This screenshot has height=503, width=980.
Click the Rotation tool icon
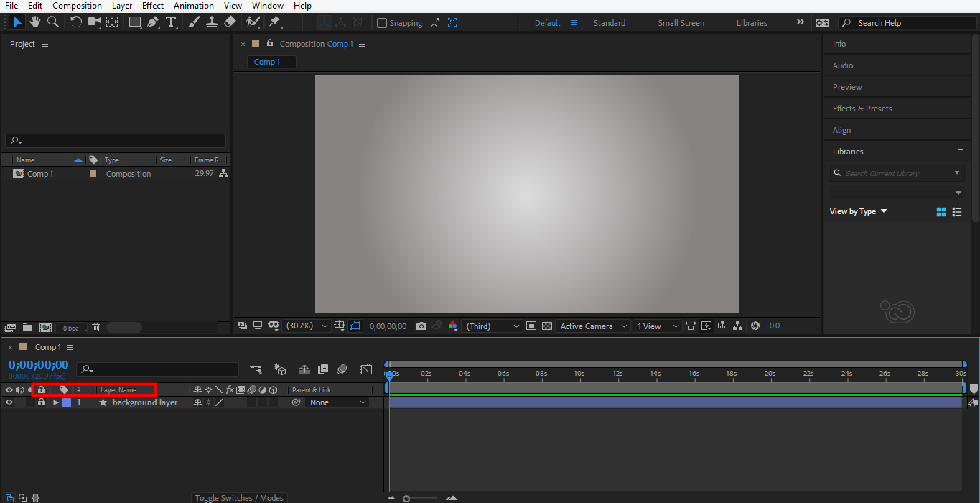[75, 22]
